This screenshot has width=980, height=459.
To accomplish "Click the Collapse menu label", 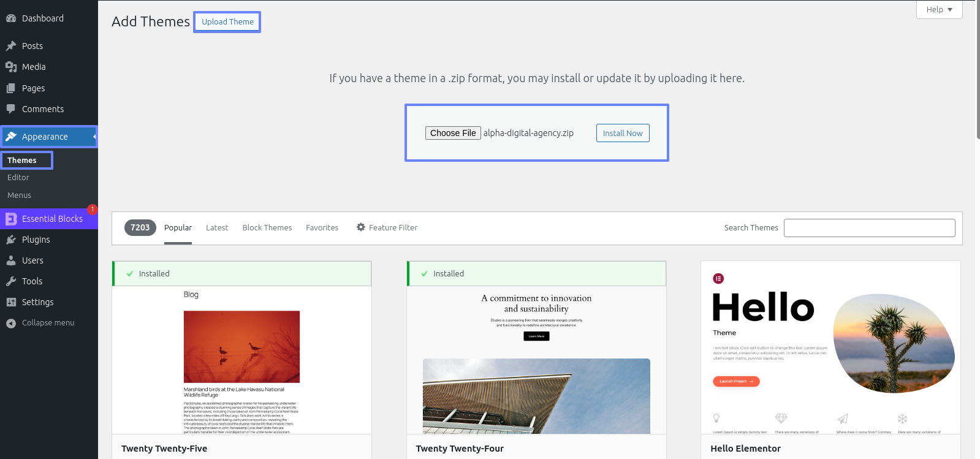I will coord(48,323).
